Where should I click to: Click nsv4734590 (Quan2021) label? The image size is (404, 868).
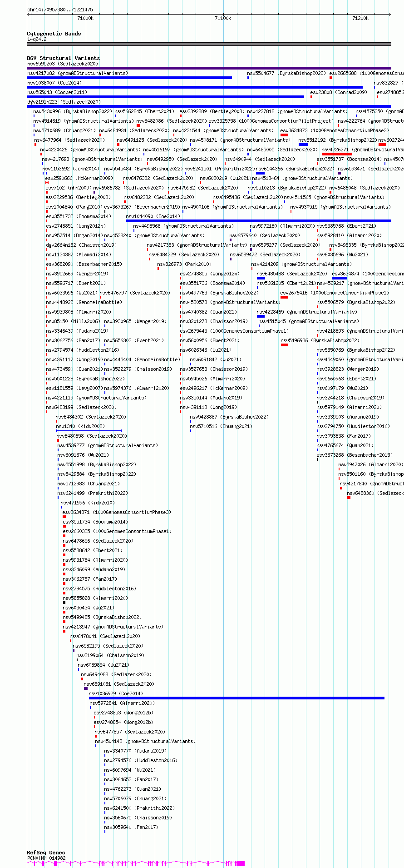74,369
